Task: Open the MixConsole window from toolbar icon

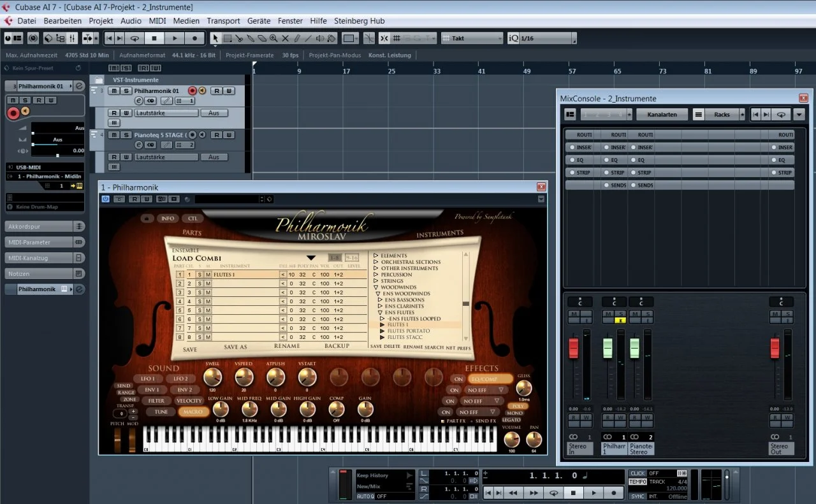Action: coord(73,38)
